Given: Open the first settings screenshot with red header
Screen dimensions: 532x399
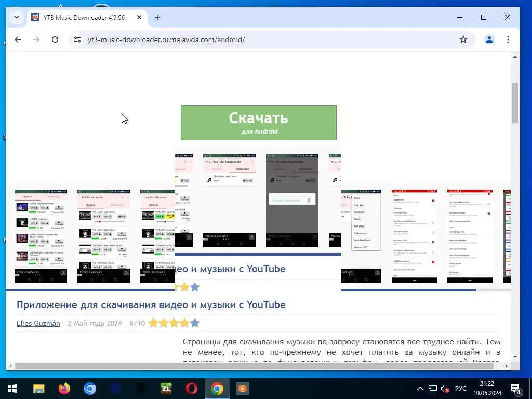Looking at the screenshot, I should 414,236.
